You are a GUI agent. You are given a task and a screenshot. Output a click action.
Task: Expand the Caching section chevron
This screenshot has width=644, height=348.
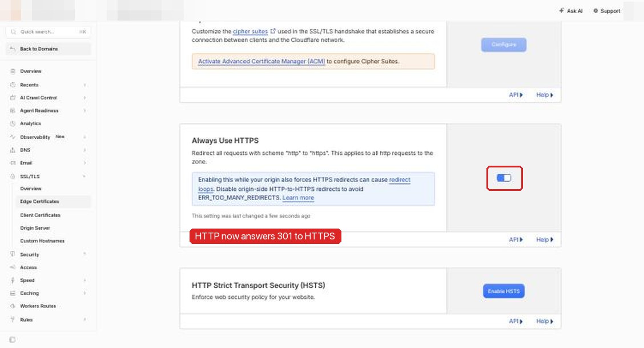(x=84, y=293)
